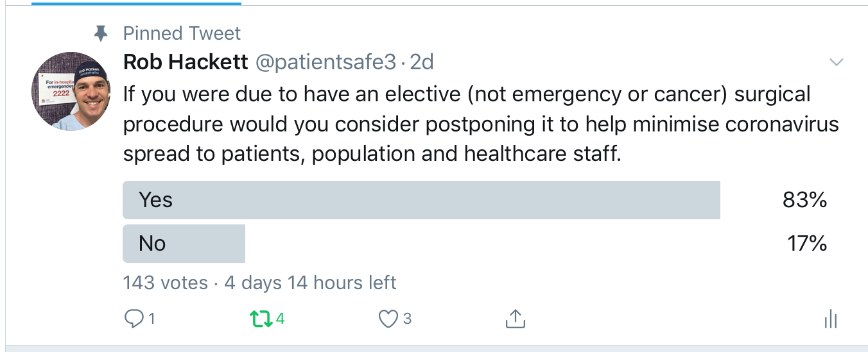Click the Rob Hackett display name
This screenshot has height=352, width=868.
point(186,62)
